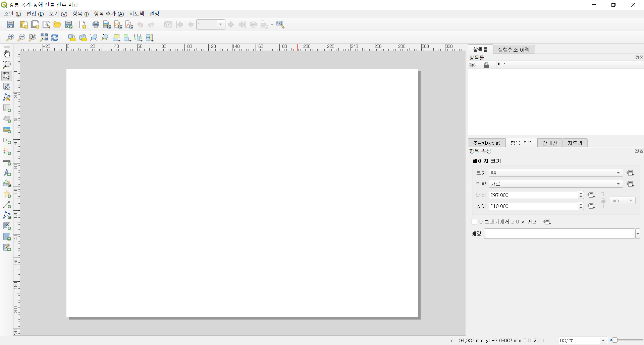Ungroup selected items
This screenshot has width=644, height=345.
(105, 38)
